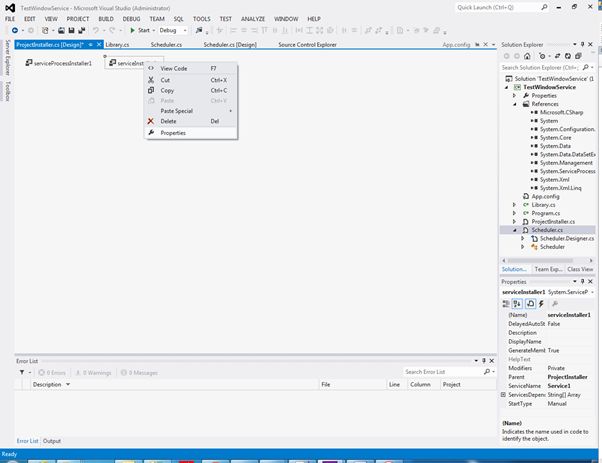The width and height of the screenshot is (602, 463).
Task: Click the Search Error List input field
Action: point(443,372)
